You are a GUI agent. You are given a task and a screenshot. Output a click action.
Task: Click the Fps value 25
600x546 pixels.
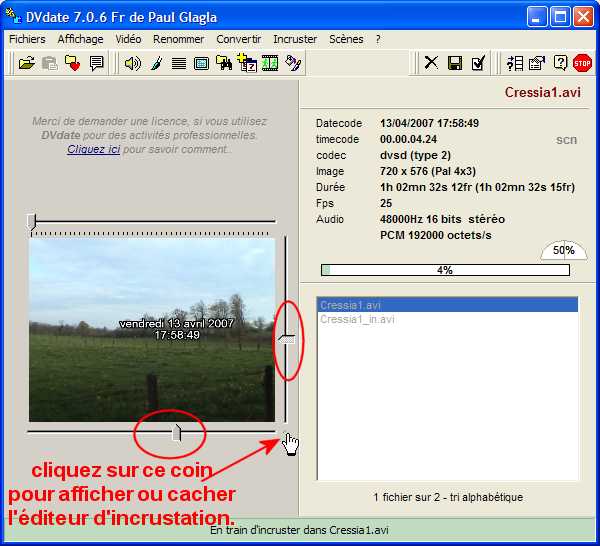pyautogui.click(x=386, y=203)
